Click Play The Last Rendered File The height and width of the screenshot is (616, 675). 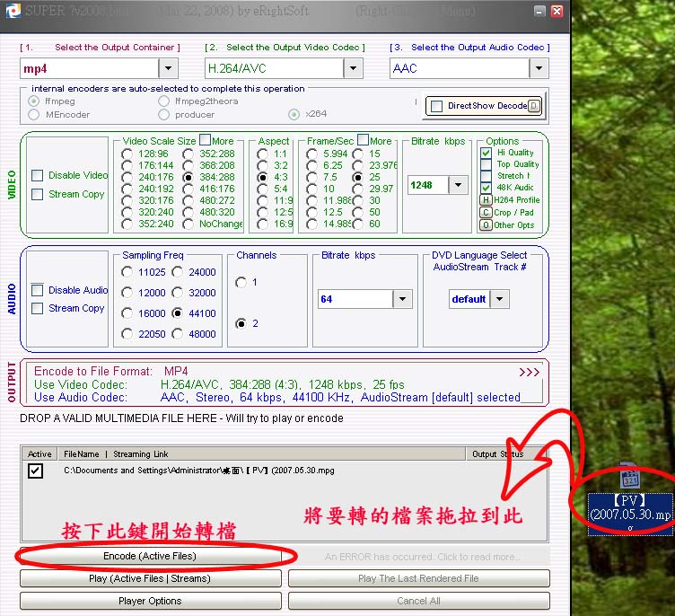[419, 578]
